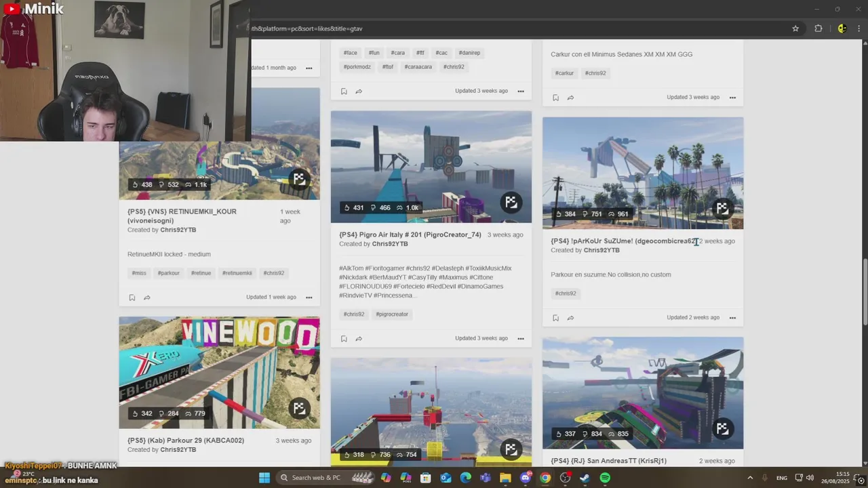The image size is (868, 488).
Task: Bookmark this page with the star icon
Action: point(795,28)
